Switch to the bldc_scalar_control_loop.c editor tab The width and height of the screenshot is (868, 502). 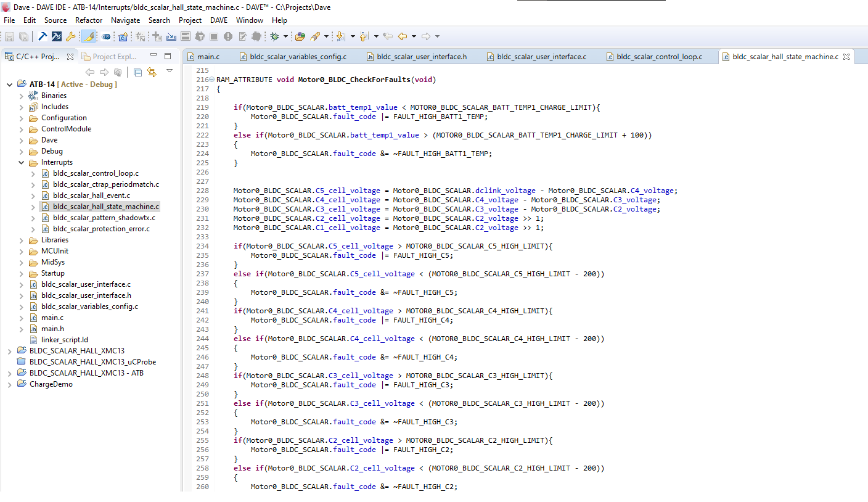click(x=659, y=57)
